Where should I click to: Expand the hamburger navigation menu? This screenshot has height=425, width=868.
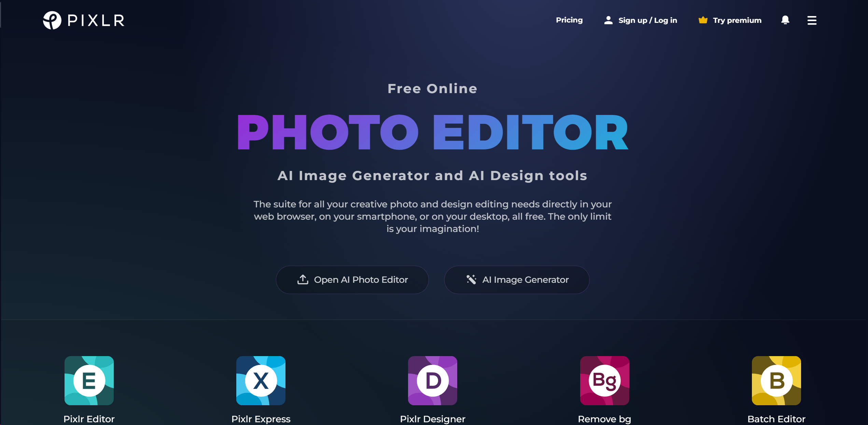pos(812,20)
